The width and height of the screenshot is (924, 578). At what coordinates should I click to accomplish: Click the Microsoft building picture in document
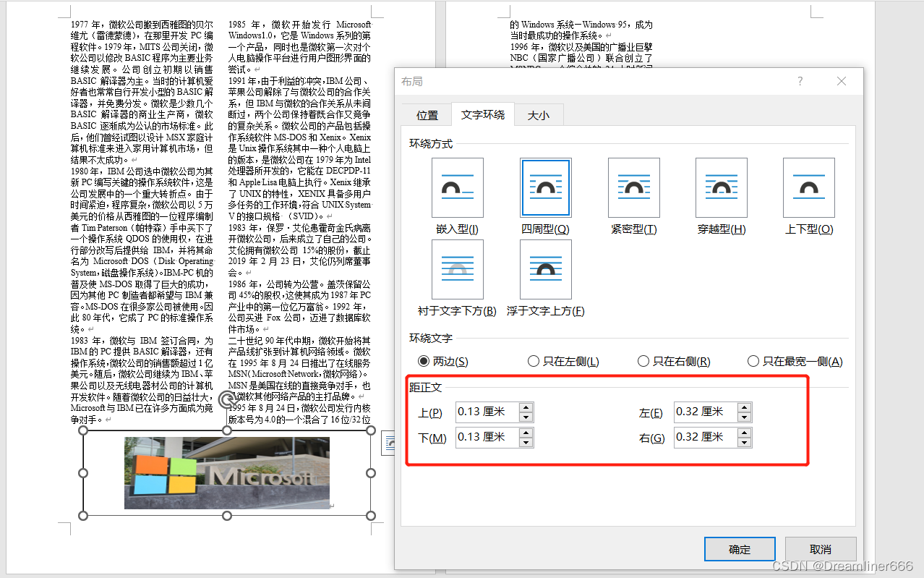(227, 473)
